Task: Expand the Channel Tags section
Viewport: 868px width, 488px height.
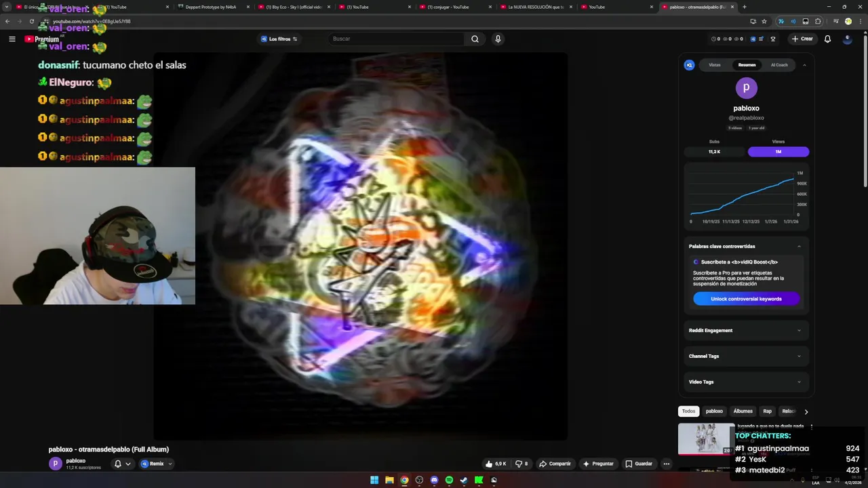Action: pyautogui.click(x=746, y=356)
